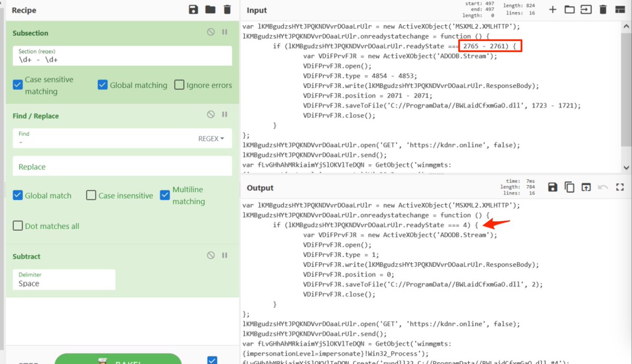The image size is (632, 364).
Task: Set breakpoint on Subtract operation
Action: click(x=225, y=255)
